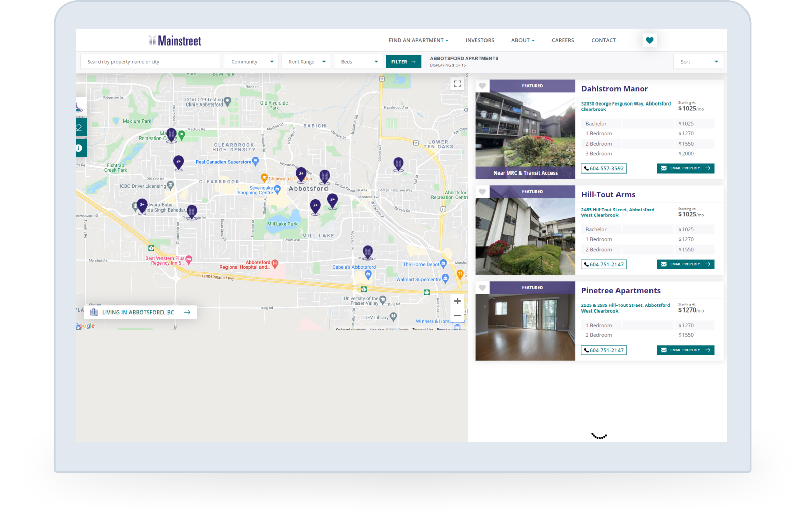The image size is (812, 518).
Task: Call Pinetree Apartments phone number
Action: (x=604, y=350)
